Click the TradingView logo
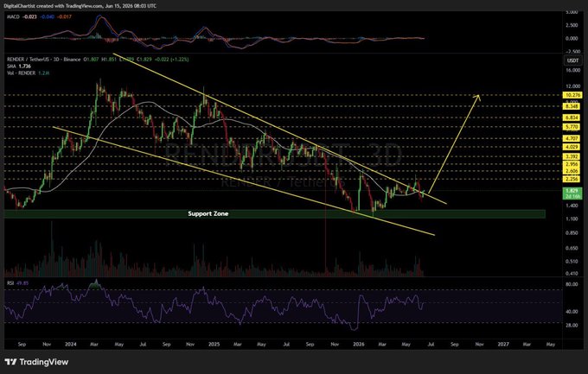Viewport: 588px width, 374px height. tap(36, 362)
